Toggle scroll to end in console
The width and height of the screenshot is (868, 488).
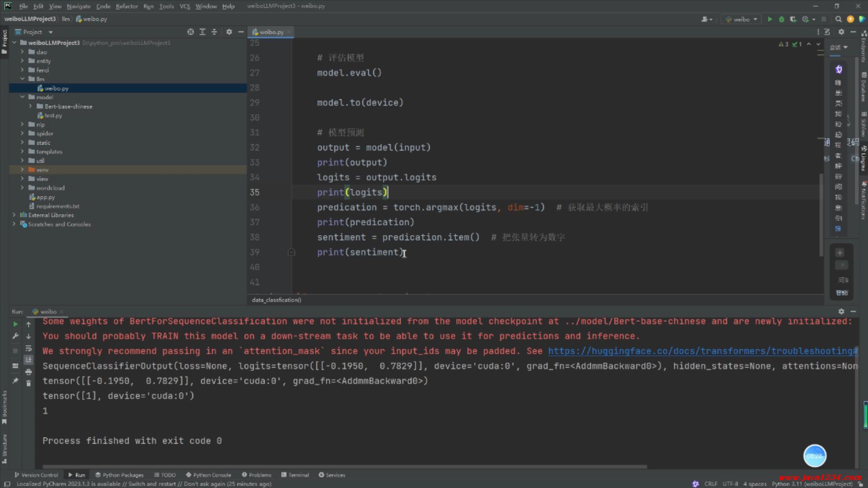click(x=28, y=360)
